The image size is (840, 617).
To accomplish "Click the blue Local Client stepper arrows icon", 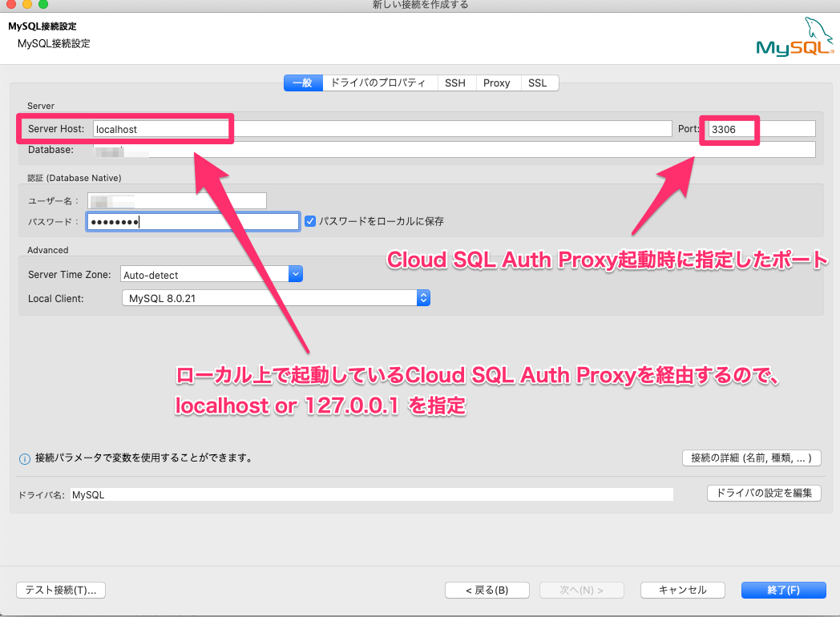I will point(423,297).
